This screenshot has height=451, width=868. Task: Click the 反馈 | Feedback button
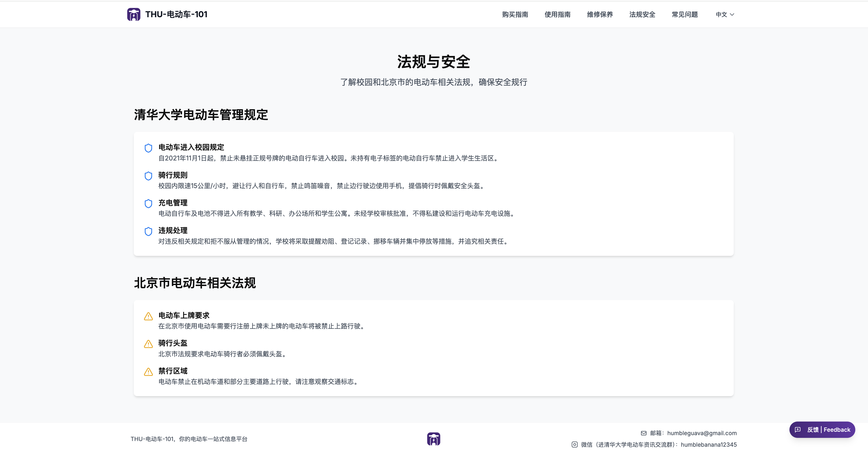[822, 430]
